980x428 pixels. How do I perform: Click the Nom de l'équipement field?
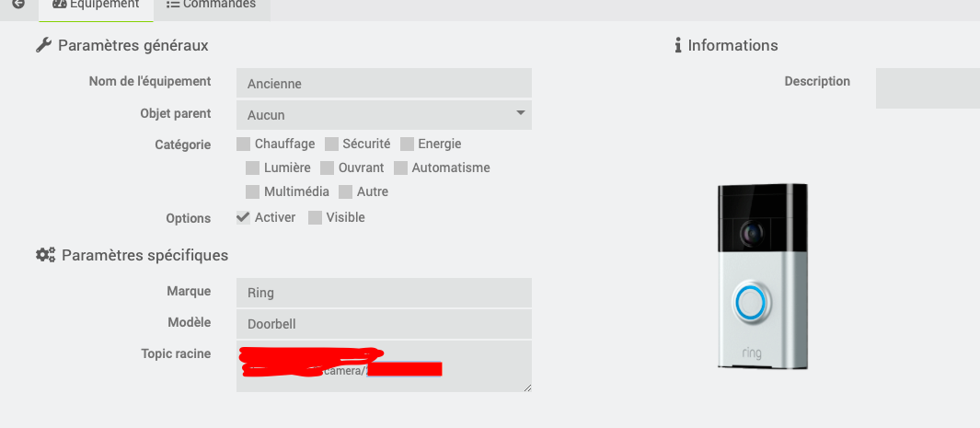tap(384, 83)
